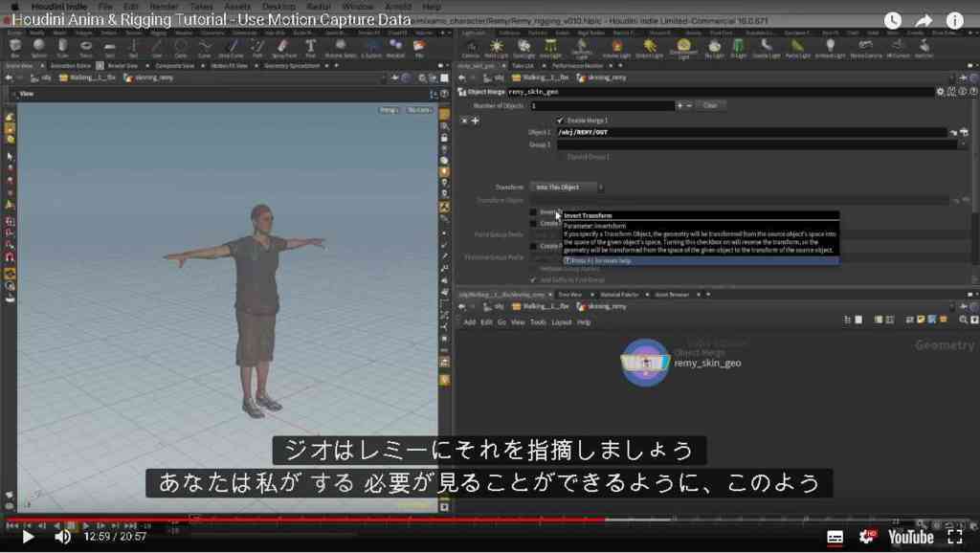Toggle Enable Merge 1 checkbox
This screenshot has height=553, width=980.
coord(560,120)
